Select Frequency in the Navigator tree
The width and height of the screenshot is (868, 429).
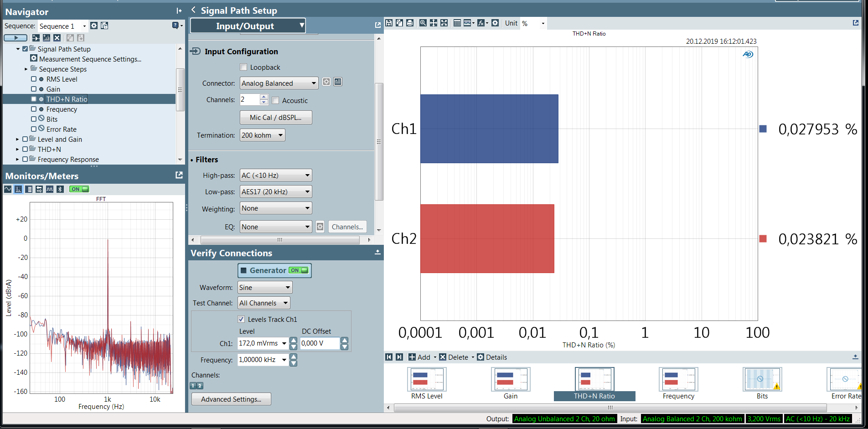coord(62,109)
